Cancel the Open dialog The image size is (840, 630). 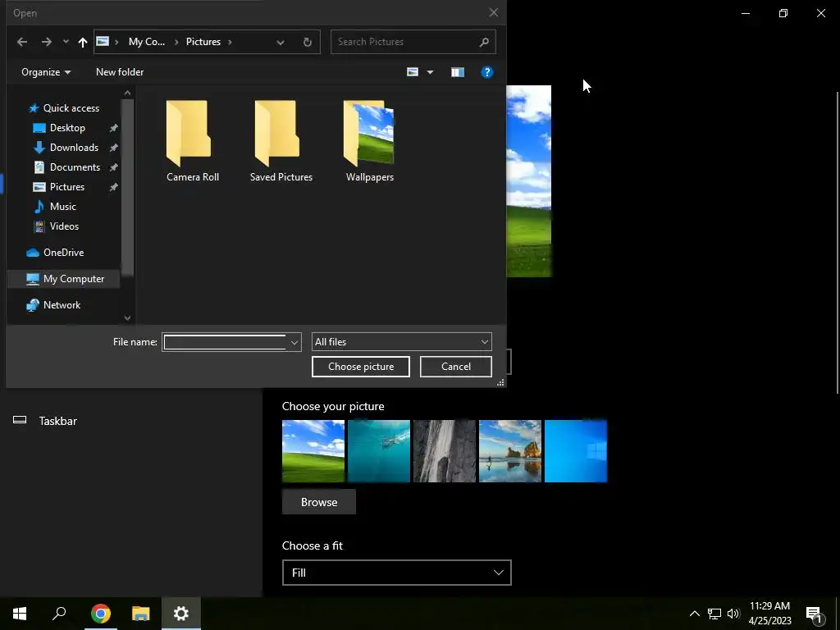[456, 367]
